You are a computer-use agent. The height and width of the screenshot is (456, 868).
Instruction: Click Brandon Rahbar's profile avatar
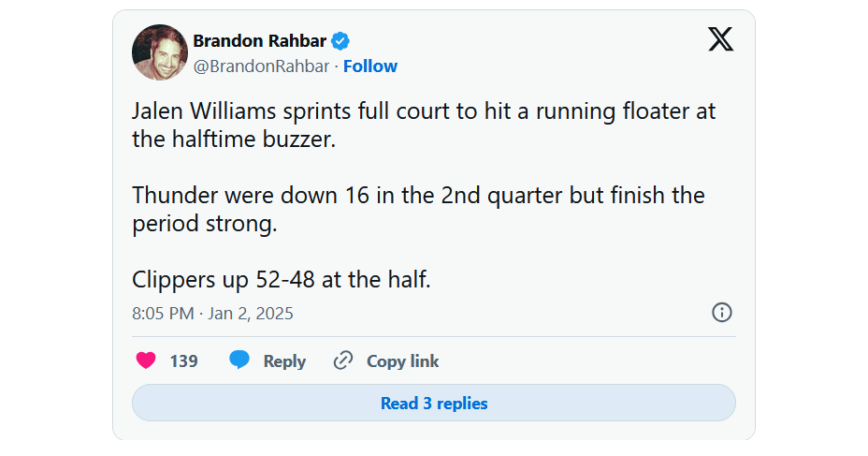tap(160, 52)
